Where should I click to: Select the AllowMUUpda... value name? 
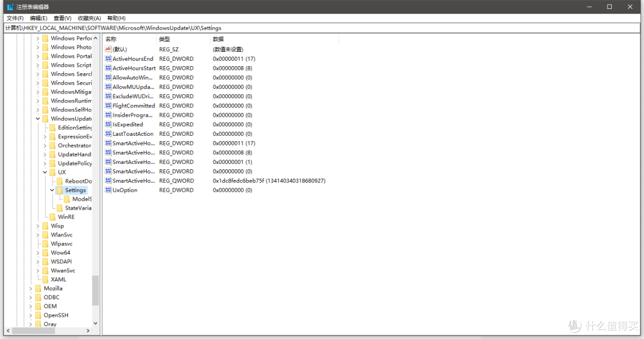(x=134, y=87)
